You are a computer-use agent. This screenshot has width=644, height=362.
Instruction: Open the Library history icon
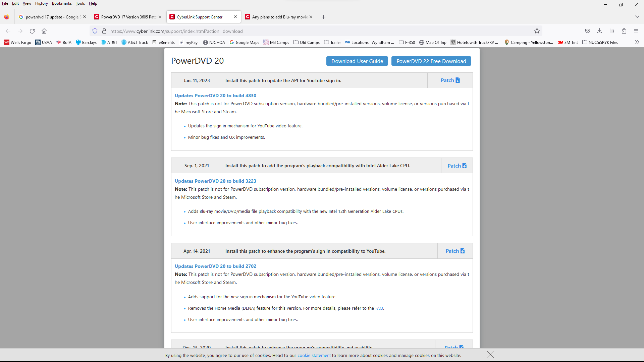point(612,31)
